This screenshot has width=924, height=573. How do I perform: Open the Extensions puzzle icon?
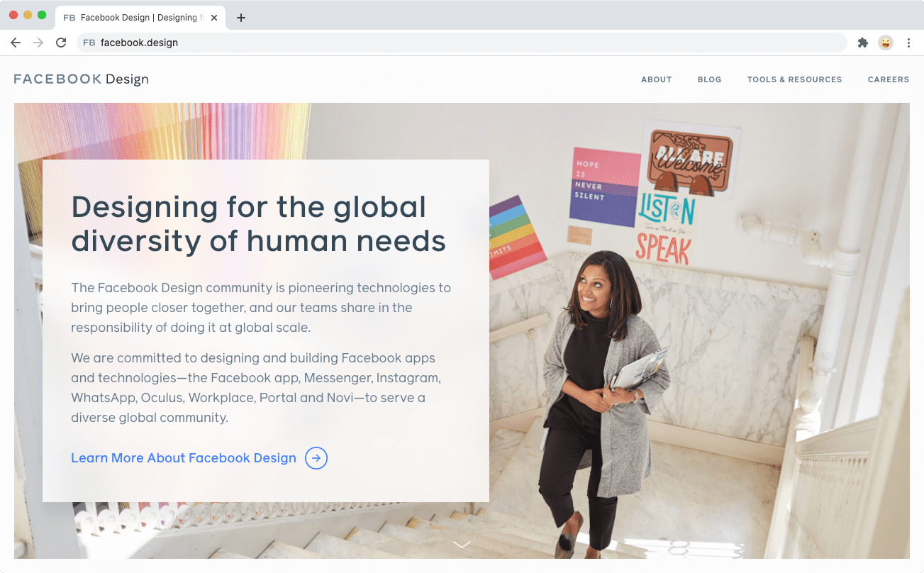click(x=863, y=43)
